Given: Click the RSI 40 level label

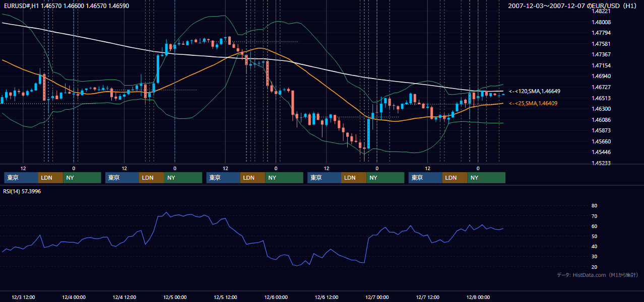Looking at the screenshot, I should click(594, 246).
